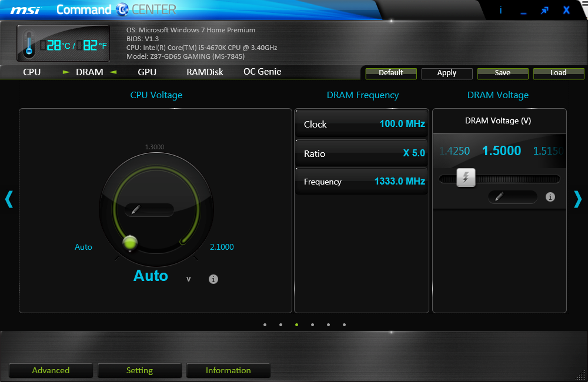Image resolution: width=588 pixels, height=382 pixels.
Task: Select the green active third page dot
Action: point(296,324)
